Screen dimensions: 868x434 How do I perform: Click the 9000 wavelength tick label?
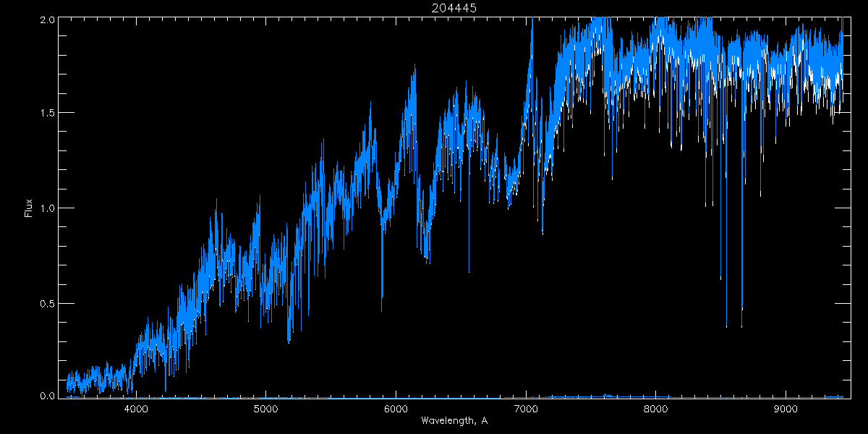(x=786, y=409)
